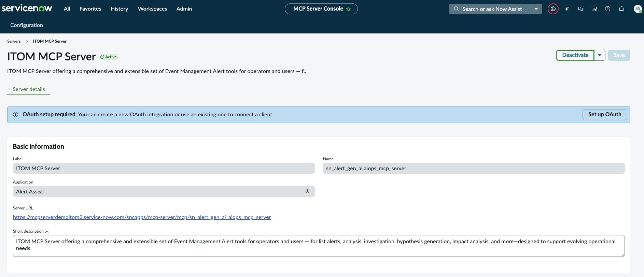
Task: Open the help question mark icon
Action: click(608, 9)
